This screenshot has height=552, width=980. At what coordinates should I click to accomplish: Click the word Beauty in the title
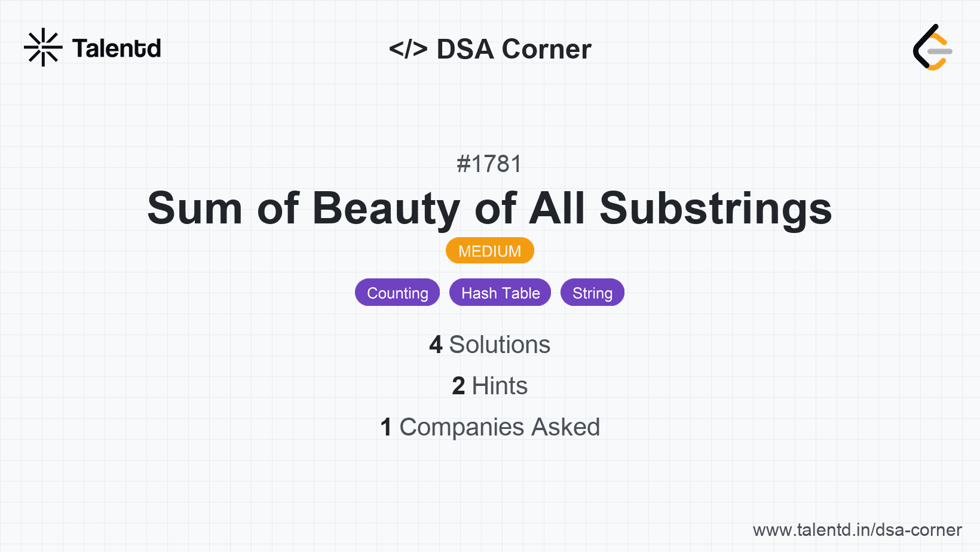[386, 208]
